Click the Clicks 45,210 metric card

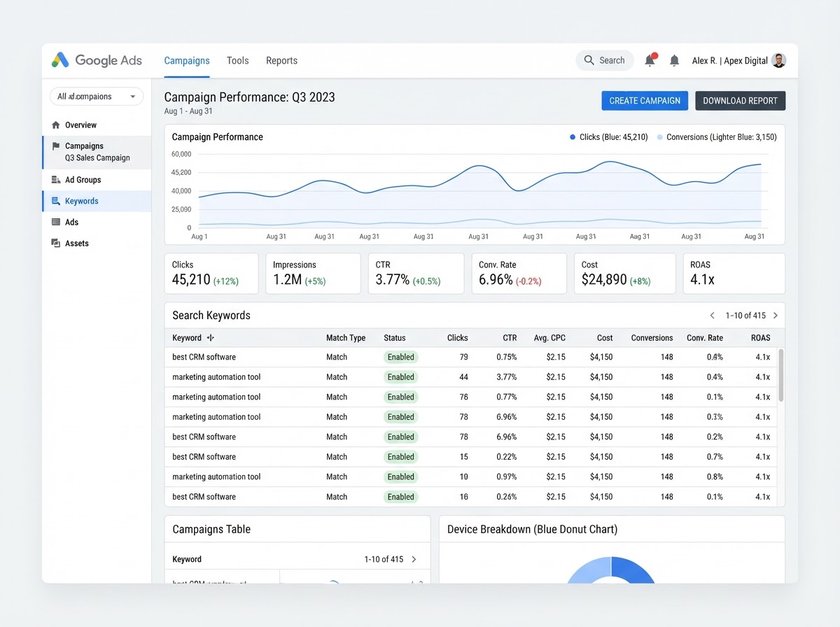[211, 274]
